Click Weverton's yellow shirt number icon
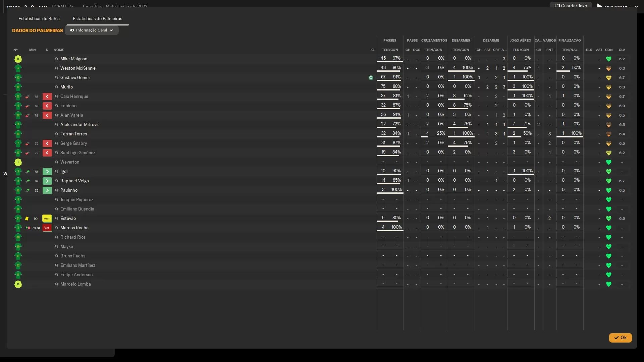 coord(18,162)
